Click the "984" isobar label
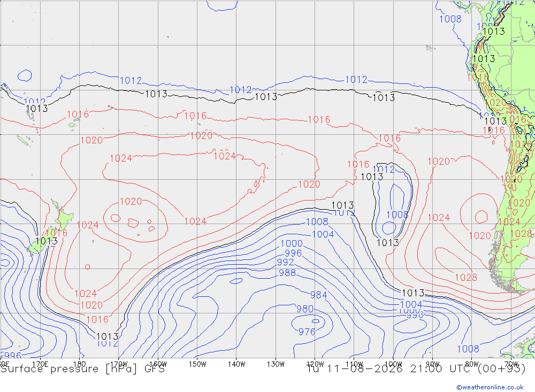This screenshot has width=535, height=392. [x=318, y=295]
